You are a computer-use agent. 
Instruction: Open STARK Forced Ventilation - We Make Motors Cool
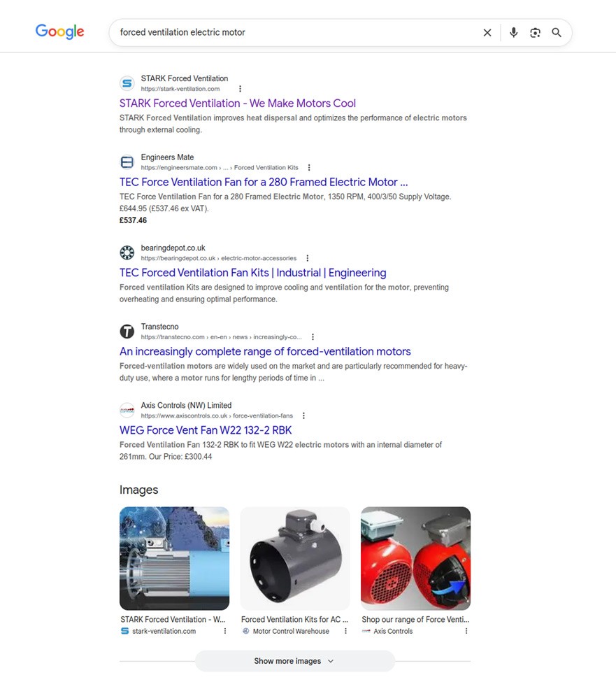238,104
